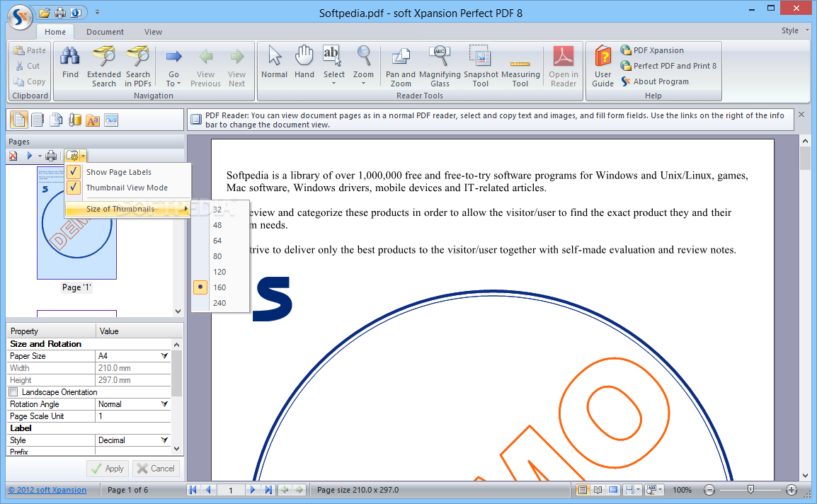Open the Find tool in ribbon

tap(70, 63)
